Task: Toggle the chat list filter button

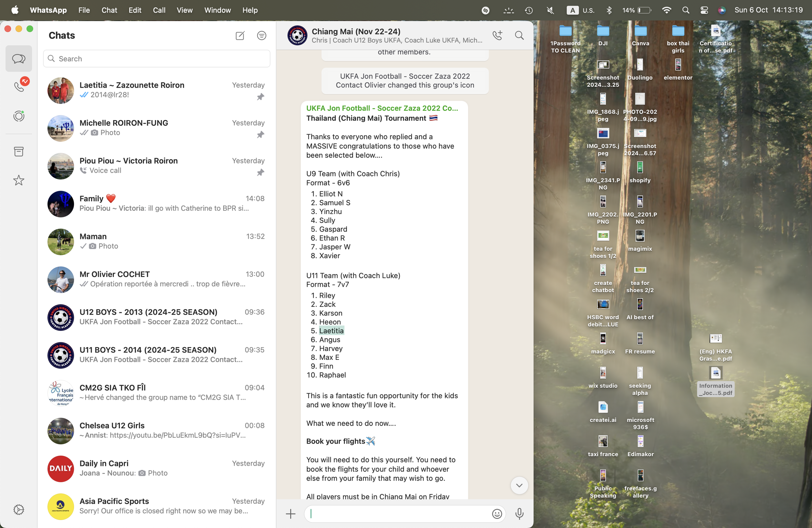Action: coord(262,35)
